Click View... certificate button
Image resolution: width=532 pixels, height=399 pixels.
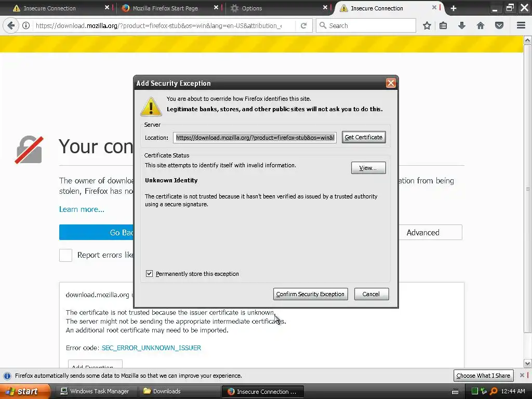coord(368,168)
